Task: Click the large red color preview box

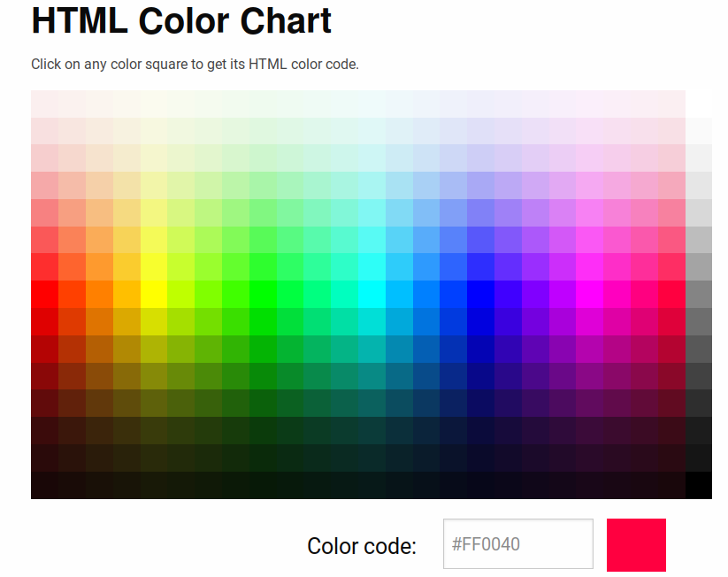Action: tap(636, 545)
